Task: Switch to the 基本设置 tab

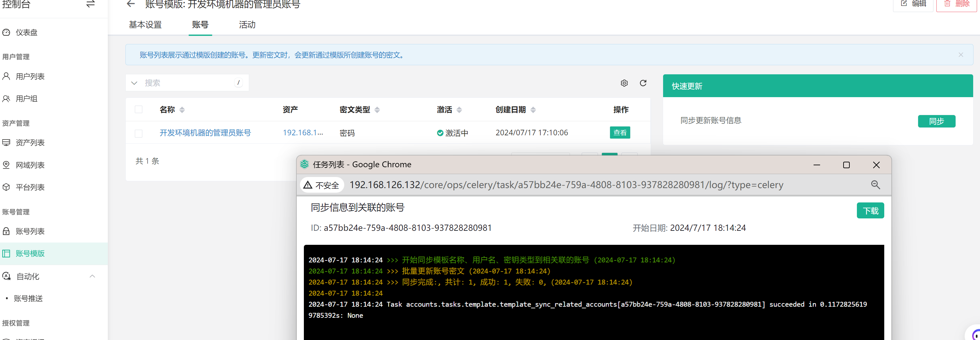Action: click(145, 25)
